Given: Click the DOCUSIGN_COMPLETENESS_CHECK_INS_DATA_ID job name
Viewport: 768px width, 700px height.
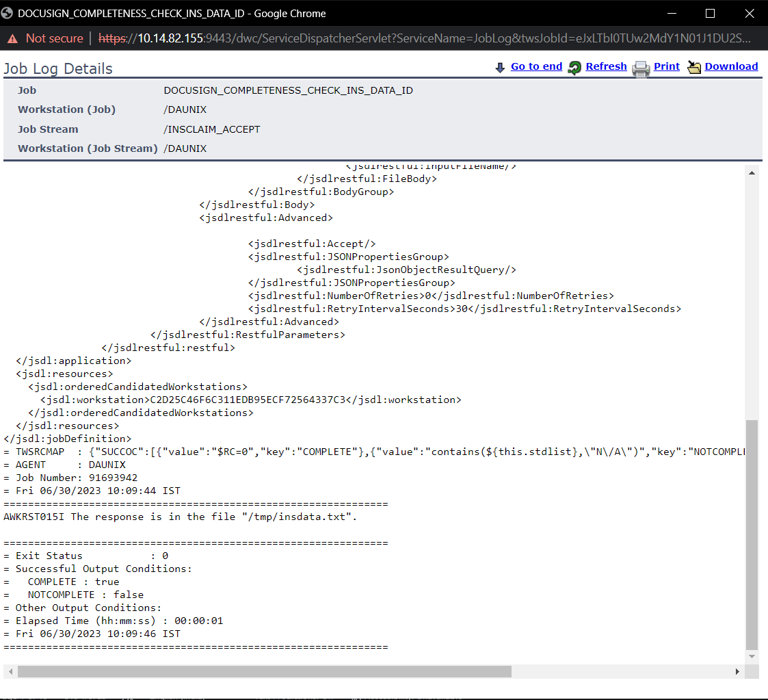Looking at the screenshot, I should [x=288, y=90].
